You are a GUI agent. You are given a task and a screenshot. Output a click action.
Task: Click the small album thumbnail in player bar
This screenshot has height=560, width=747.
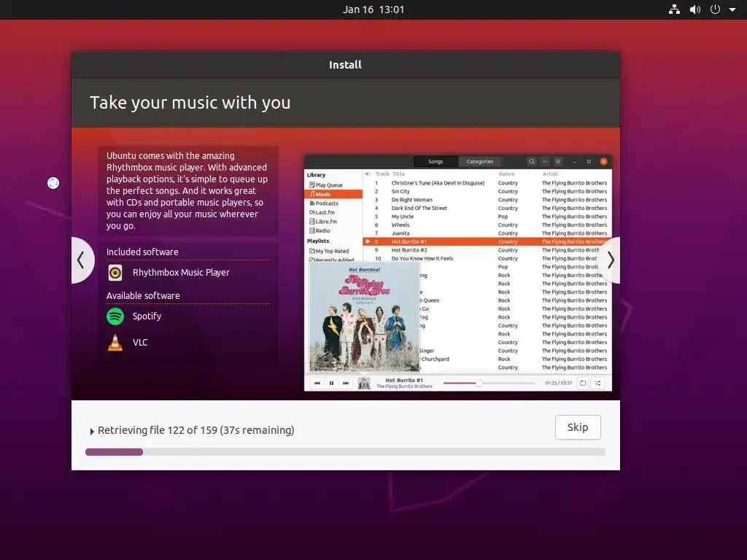click(x=364, y=383)
